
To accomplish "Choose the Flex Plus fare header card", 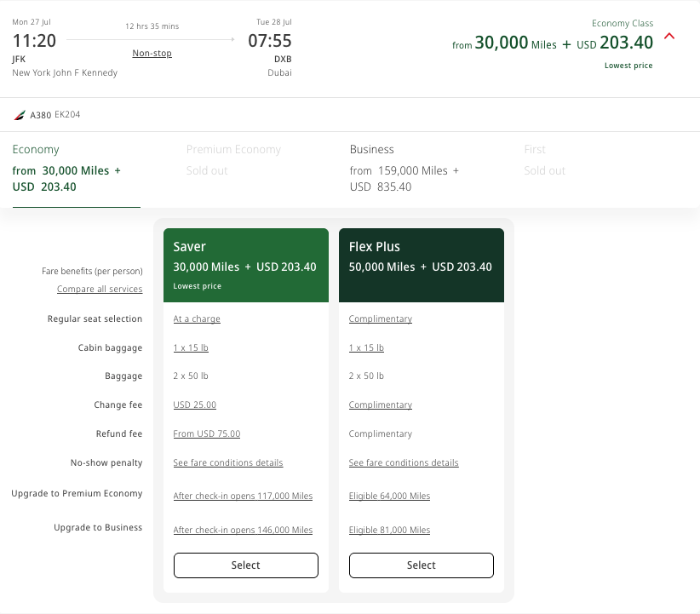I will [422, 265].
